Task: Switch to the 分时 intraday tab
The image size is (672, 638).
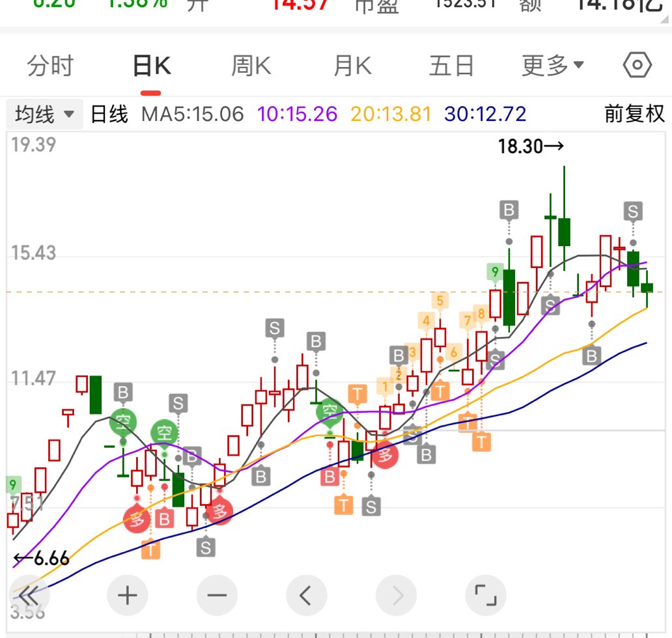Action: 49,66
